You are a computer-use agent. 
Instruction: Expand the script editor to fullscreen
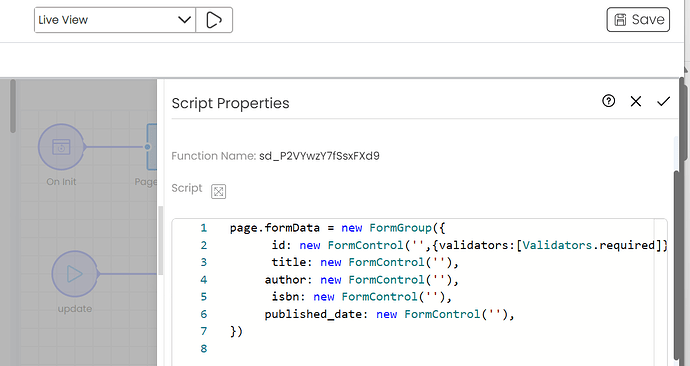[x=219, y=191]
